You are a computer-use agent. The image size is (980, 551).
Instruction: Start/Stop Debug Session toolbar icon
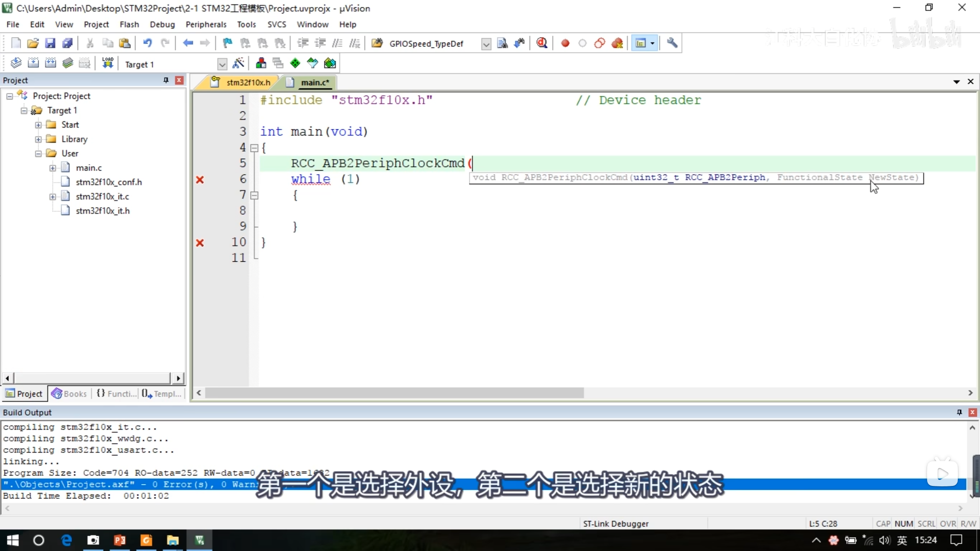coord(541,43)
